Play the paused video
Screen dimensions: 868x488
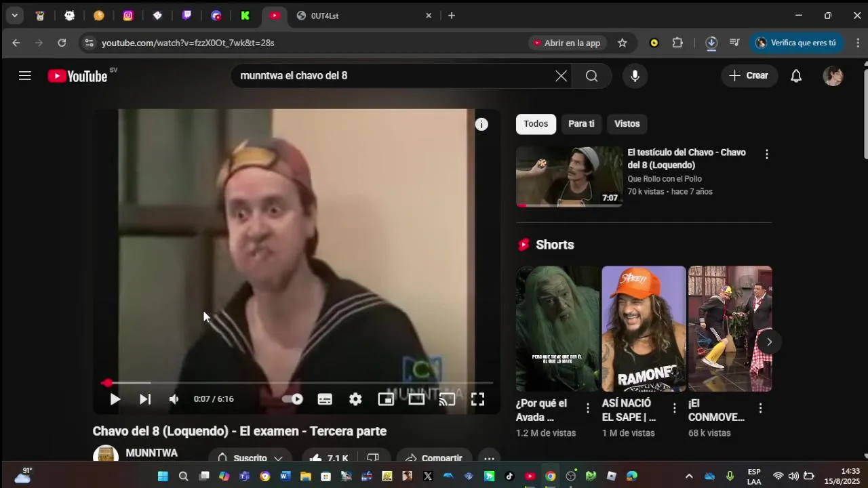[x=115, y=399]
